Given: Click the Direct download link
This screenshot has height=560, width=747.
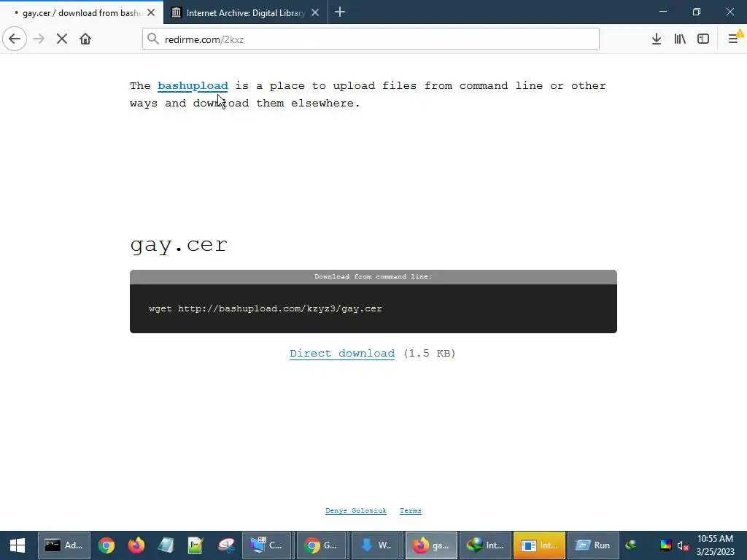Looking at the screenshot, I should pos(342,354).
